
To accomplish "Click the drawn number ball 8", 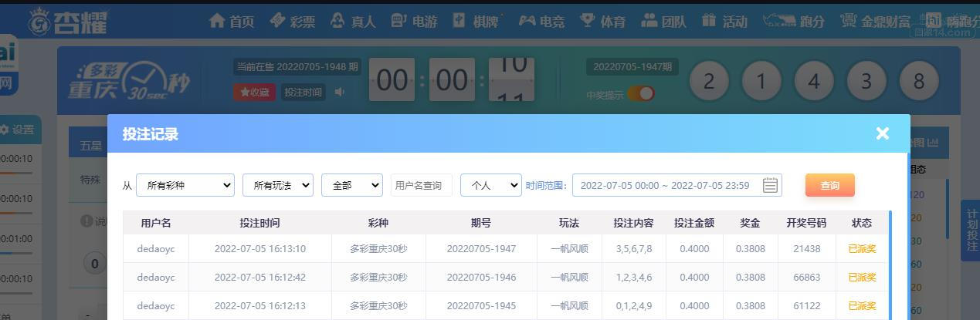I will tap(919, 80).
